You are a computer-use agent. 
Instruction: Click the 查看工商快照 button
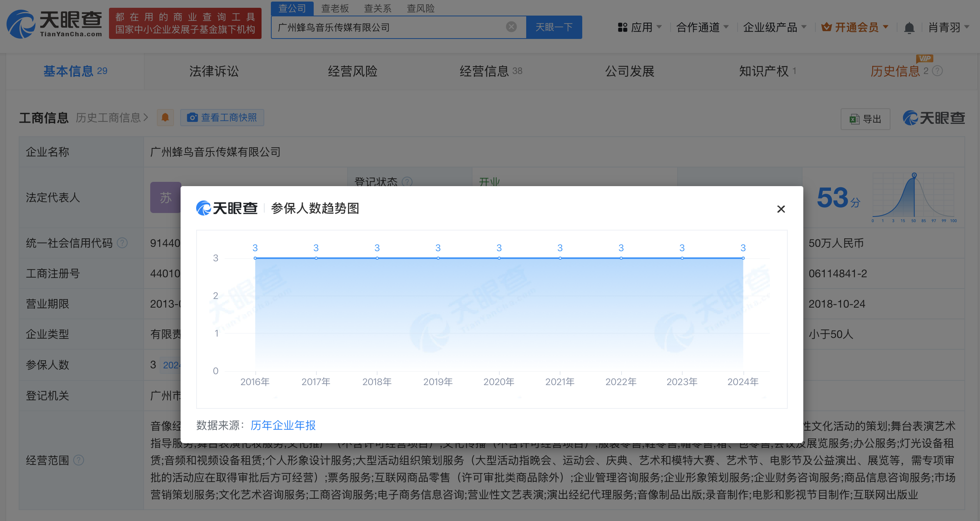(x=222, y=118)
